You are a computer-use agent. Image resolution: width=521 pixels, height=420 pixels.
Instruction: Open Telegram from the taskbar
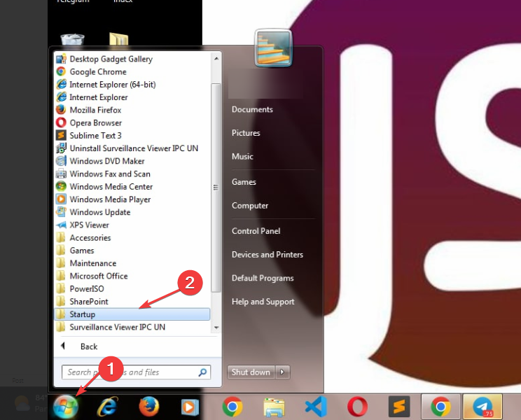482,407
